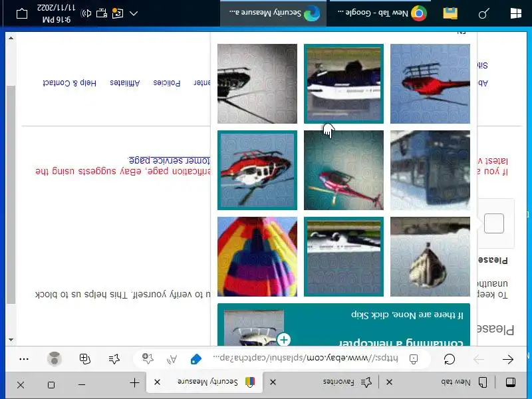Open File Explorer from the taskbar

click(451, 13)
